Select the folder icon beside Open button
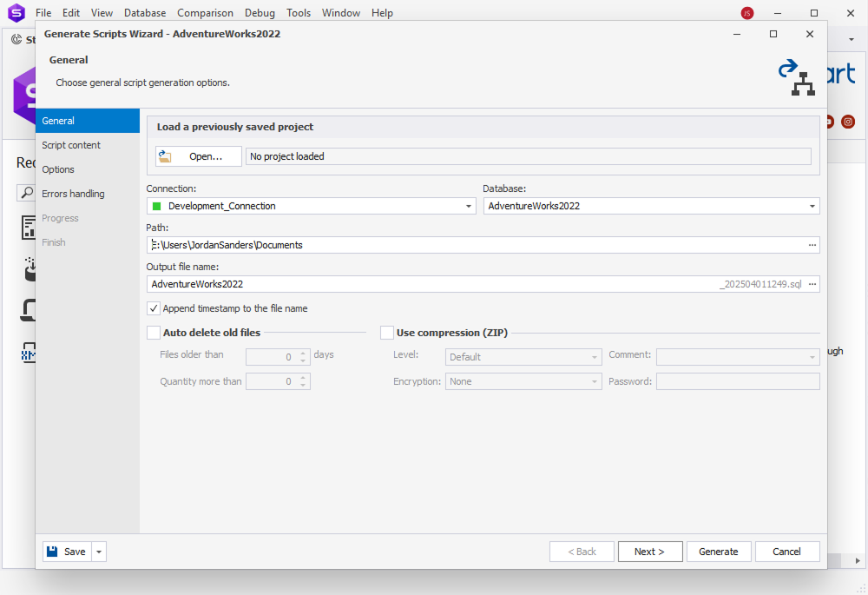Viewport: 868px width, 595px height. [x=164, y=156]
